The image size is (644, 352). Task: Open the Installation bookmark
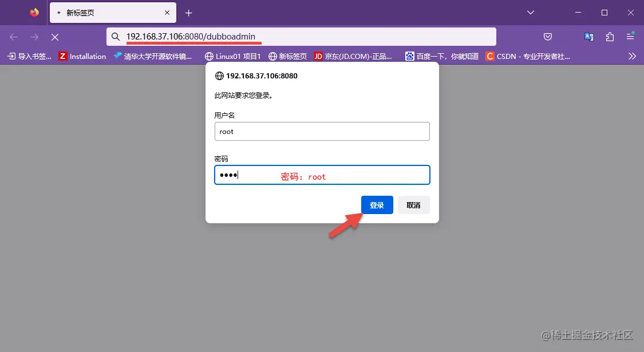82,56
